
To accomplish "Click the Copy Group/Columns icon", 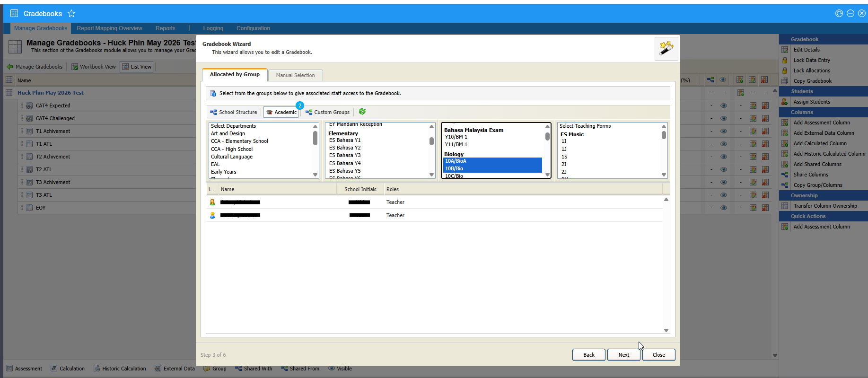I will 785,185.
